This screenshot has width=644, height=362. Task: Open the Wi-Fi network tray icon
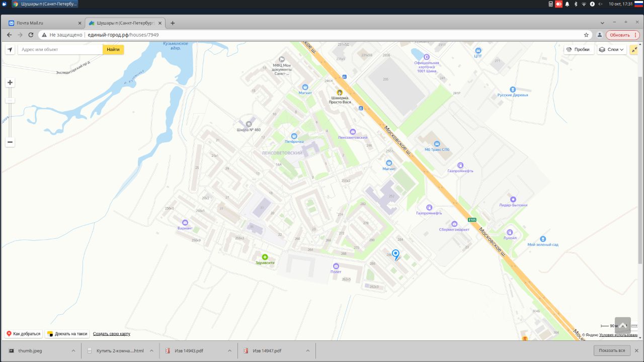click(584, 4)
